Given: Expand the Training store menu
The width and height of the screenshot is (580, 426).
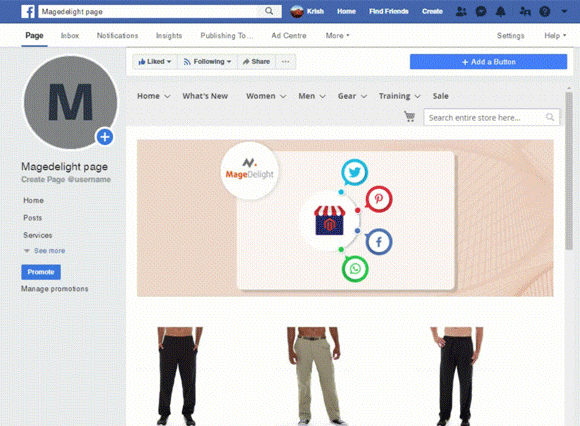Looking at the screenshot, I should (399, 96).
